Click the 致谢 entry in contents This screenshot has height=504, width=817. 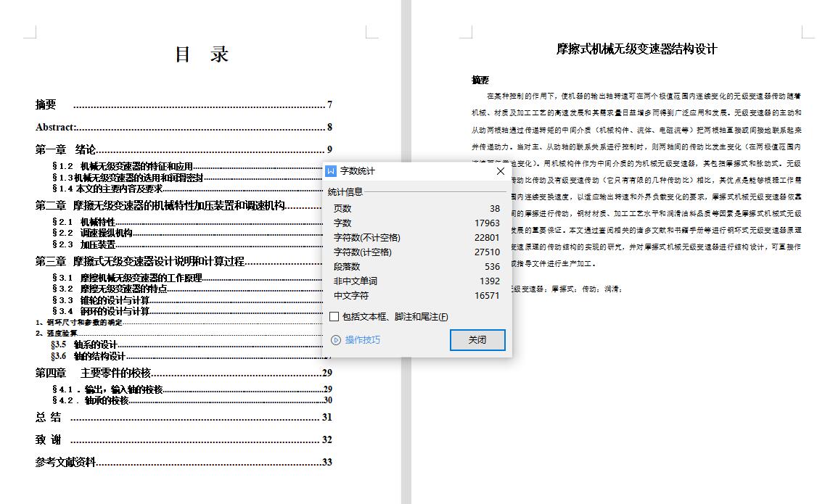pos(49,440)
